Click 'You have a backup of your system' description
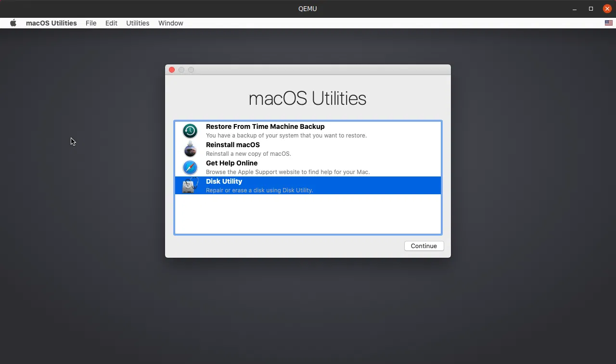This screenshot has width=616, height=364. pyautogui.click(x=286, y=136)
